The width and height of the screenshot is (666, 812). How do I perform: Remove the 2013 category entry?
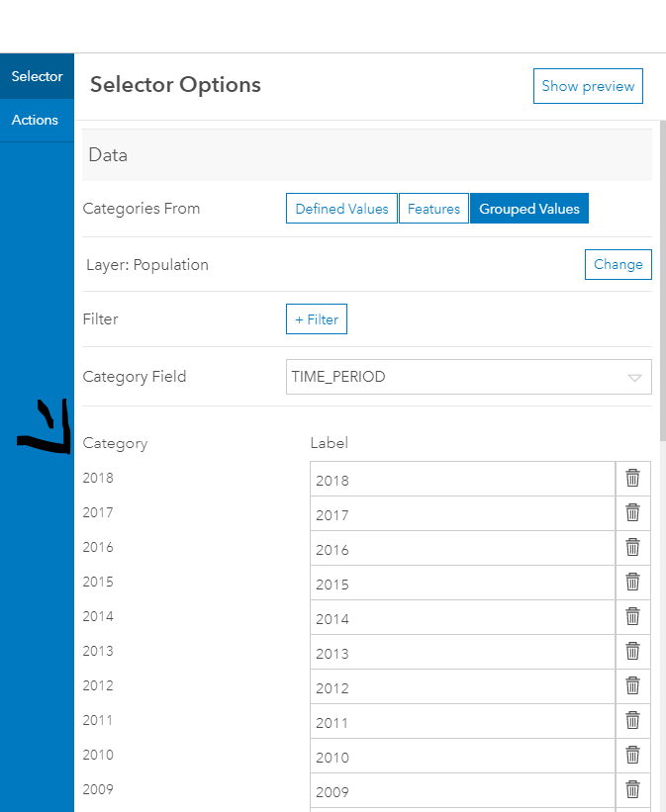click(x=632, y=652)
